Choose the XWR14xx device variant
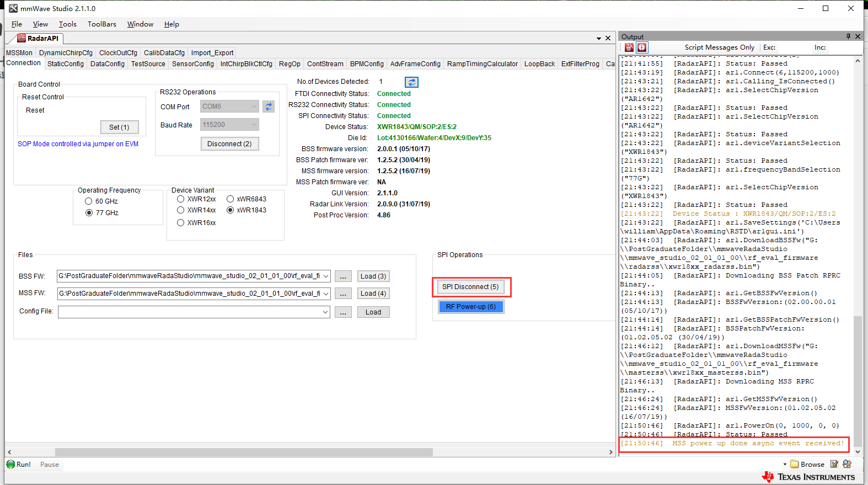Viewport: 868px width, 485px height. [x=180, y=210]
